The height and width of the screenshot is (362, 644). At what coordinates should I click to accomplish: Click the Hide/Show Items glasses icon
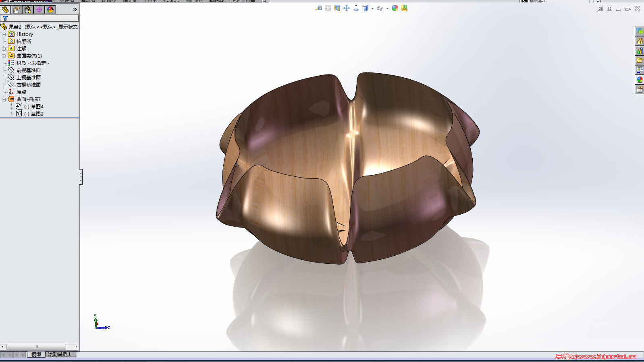coord(380,8)
